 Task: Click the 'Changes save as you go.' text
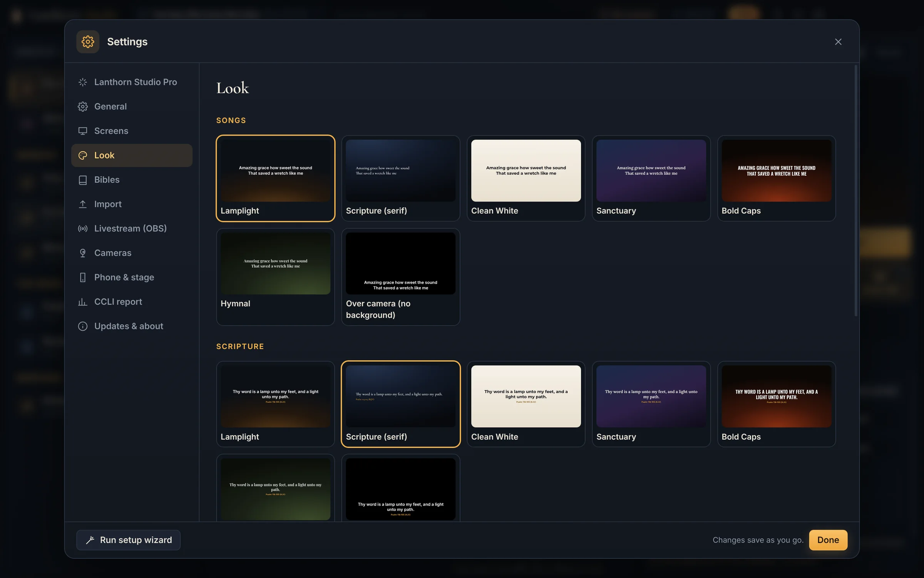[x=758, y=540]
